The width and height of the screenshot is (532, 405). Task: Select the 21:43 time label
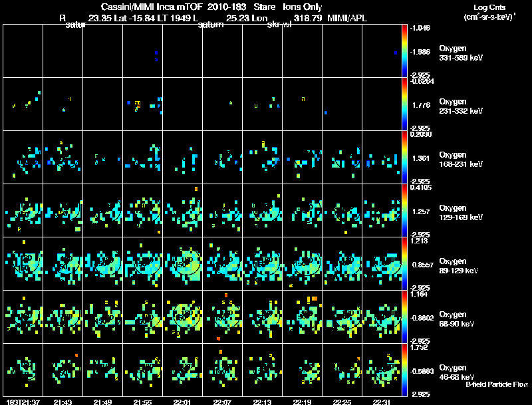(62, 402)
